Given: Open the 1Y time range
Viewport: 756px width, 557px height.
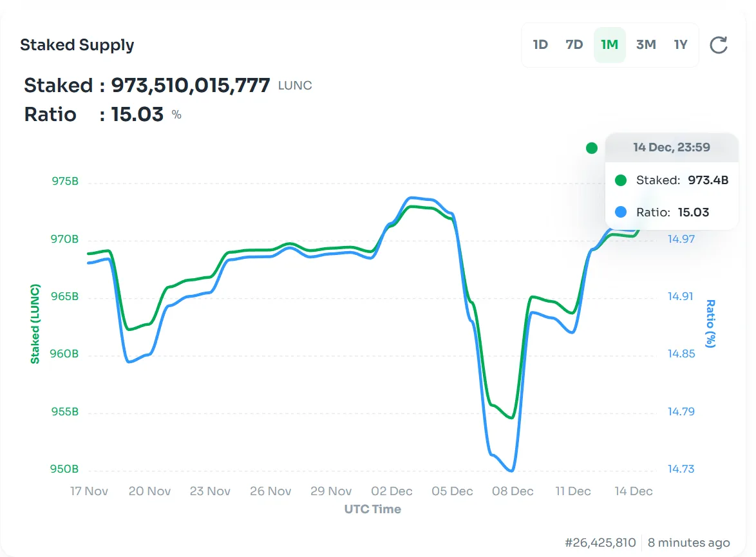Looking at the screenshot, I should click(x=681, y=45).
